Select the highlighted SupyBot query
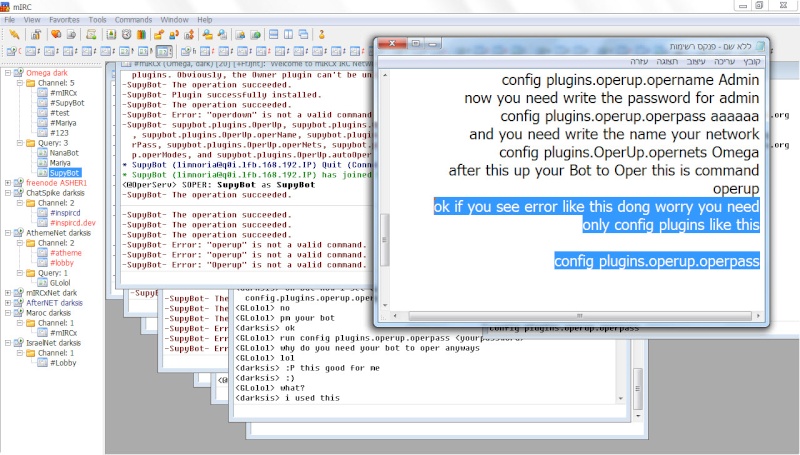This screenshot has height=455, width=800. [x=65, y=173]
